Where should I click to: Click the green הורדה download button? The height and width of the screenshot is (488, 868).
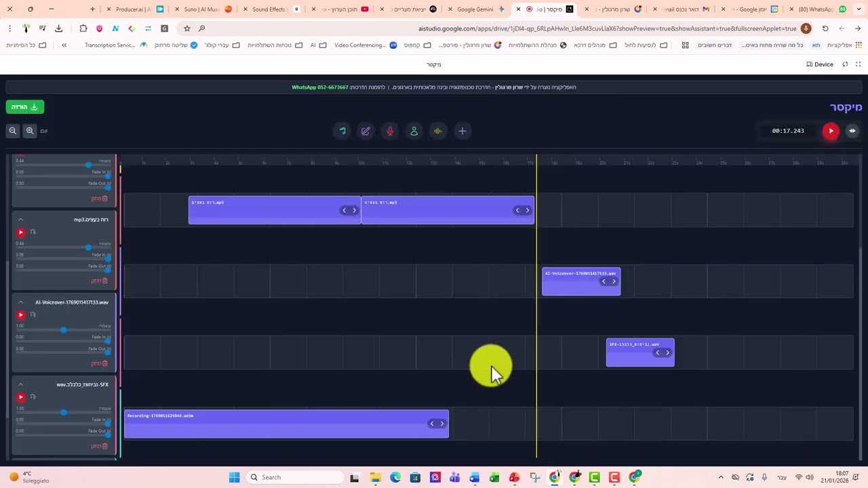point(25,107)
